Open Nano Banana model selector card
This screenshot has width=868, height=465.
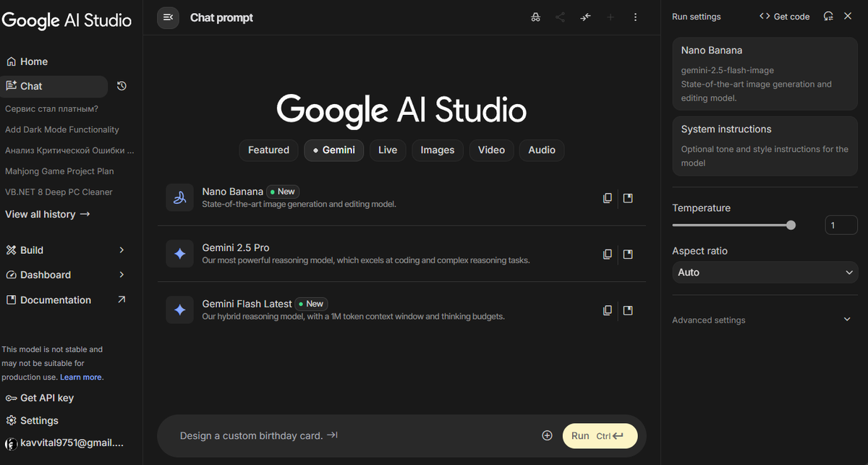pos(765,74)
